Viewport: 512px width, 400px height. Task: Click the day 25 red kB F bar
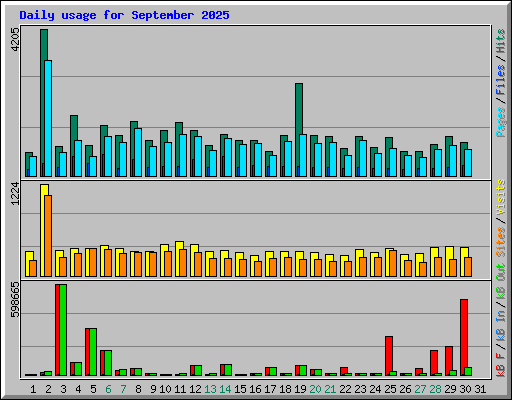389,354
